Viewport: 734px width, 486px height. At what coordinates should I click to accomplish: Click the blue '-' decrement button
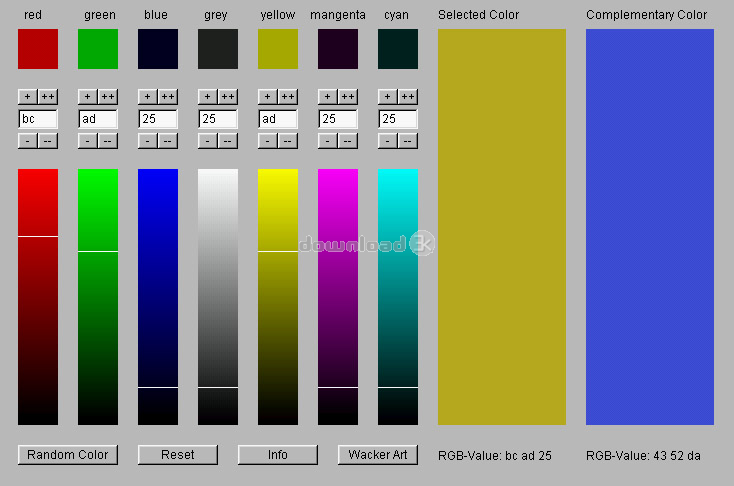coord(147,140)
